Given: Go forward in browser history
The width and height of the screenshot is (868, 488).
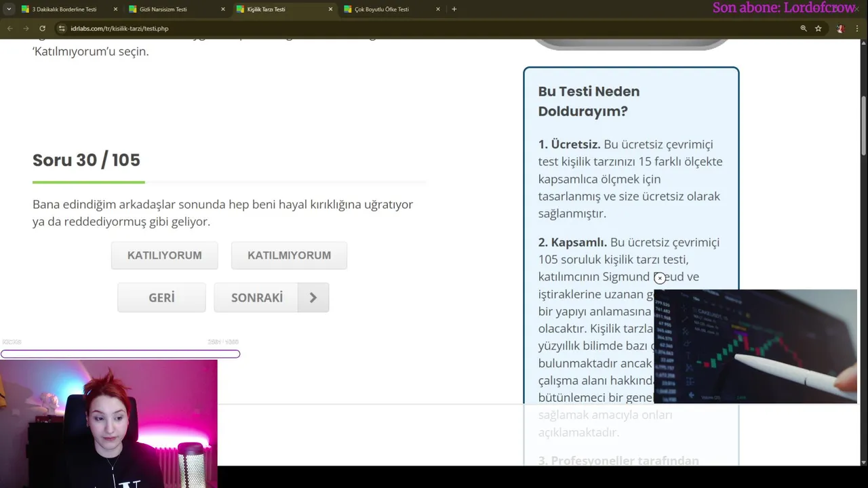Looking at the screenshot, I should (26, 28).
